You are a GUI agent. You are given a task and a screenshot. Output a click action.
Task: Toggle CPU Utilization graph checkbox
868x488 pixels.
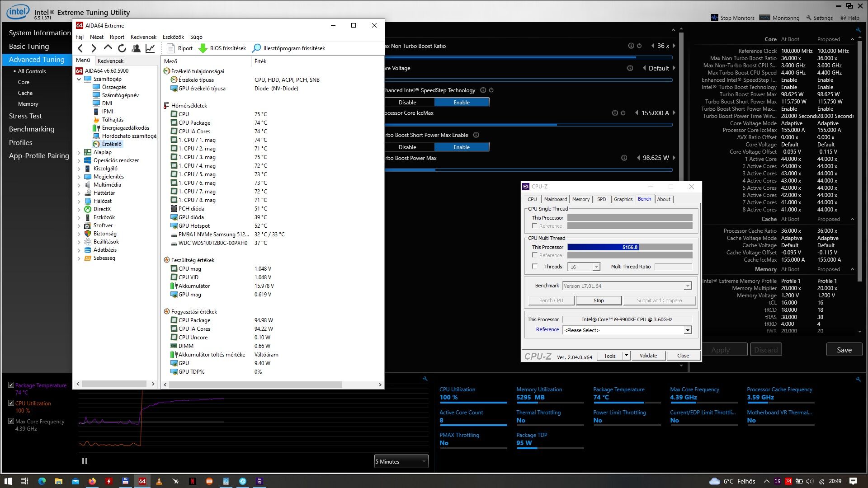(11, 403)
